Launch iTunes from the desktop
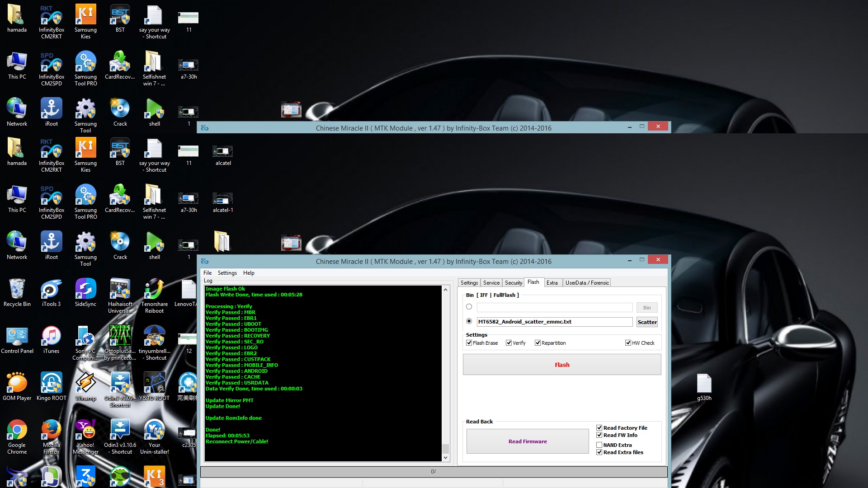Image resolution: width=868 pixels, height=488 pixels. 51,340
